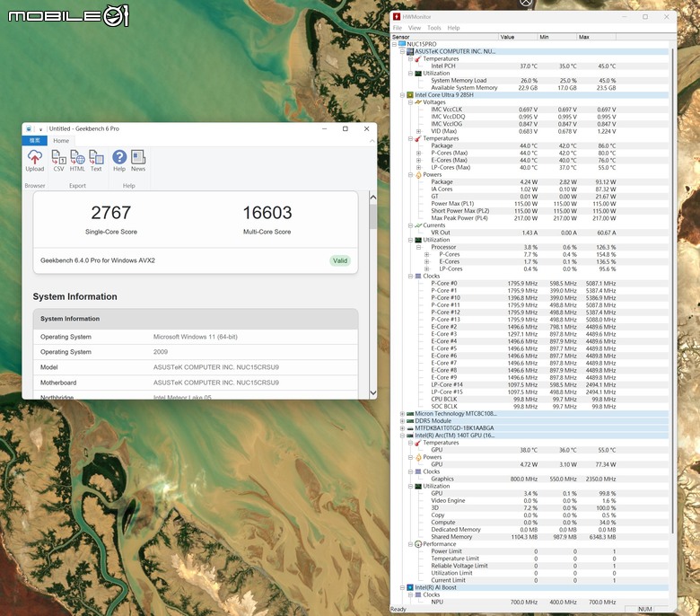Open the Tools menu in HWMonitor
The image size is (700, 616).
pos(434,28)
